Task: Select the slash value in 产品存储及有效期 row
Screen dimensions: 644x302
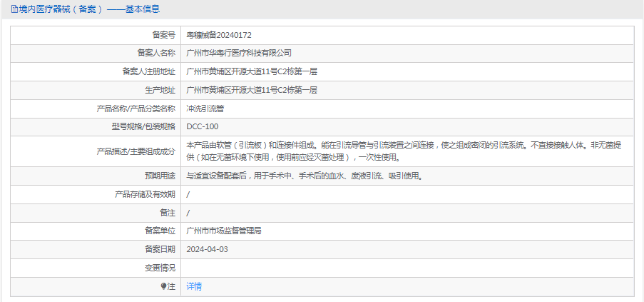Action: tap(188, 194)
